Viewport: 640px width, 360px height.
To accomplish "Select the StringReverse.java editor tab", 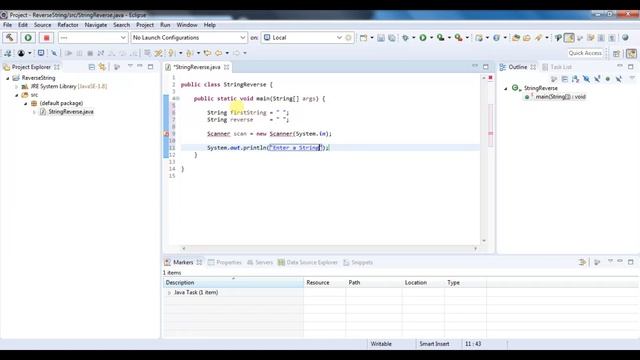I will (197, 67).
